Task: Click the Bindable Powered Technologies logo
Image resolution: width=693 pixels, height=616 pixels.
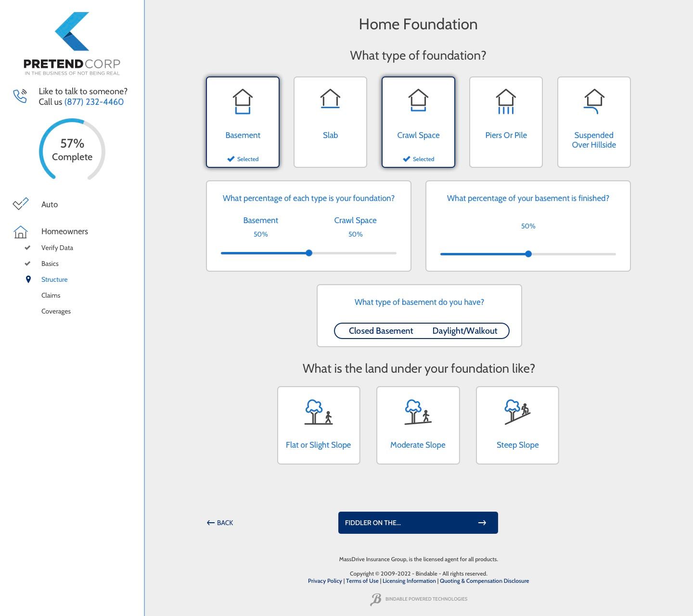Action: (418, 599)
